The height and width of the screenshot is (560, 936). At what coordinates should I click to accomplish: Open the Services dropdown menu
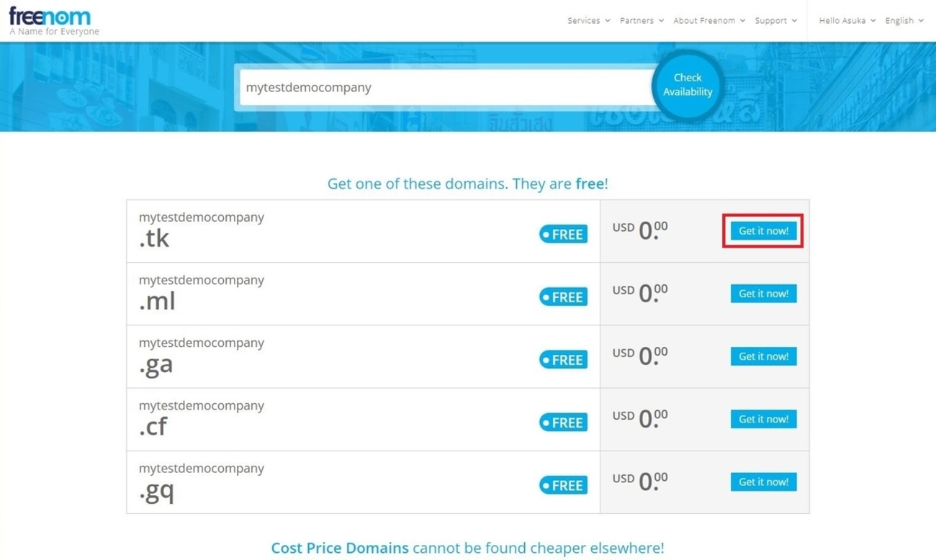(x=588, y=21)
